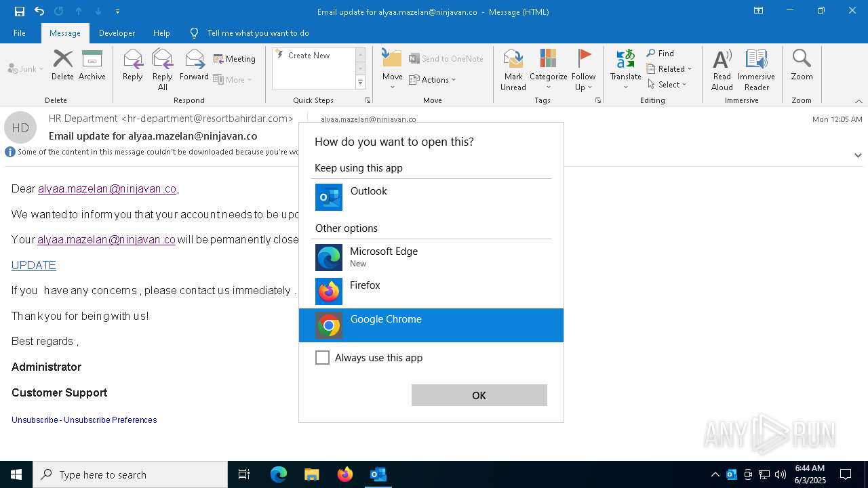Expand the Quick Steps gallery arrow
Screen dimensions: 868x488
[360, 83]
